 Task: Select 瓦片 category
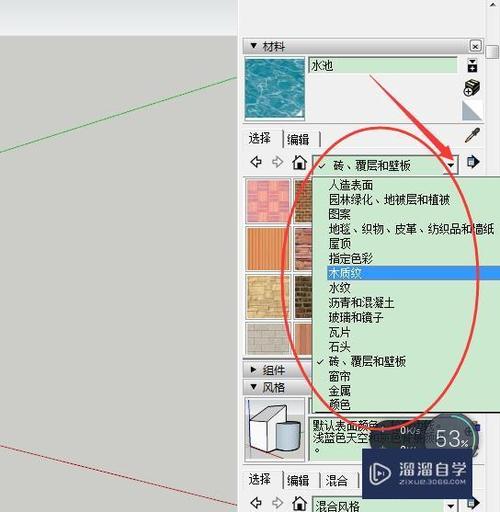339,332
